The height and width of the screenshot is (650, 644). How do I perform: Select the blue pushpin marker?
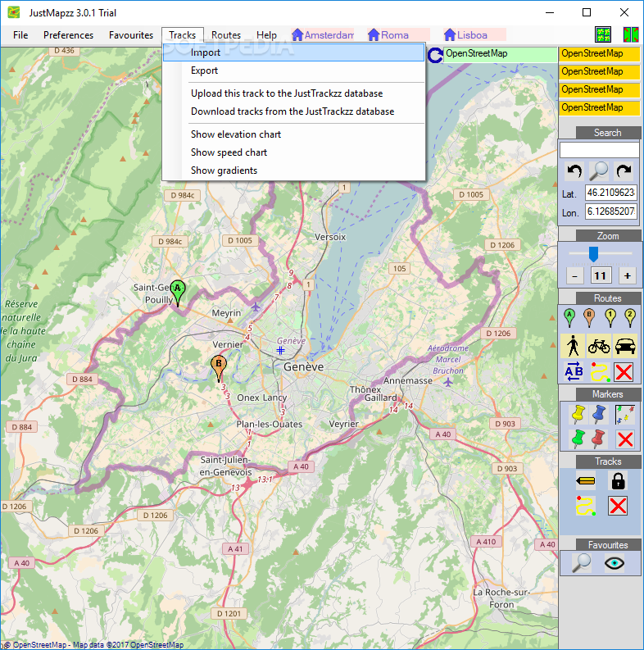coord(599,415)
